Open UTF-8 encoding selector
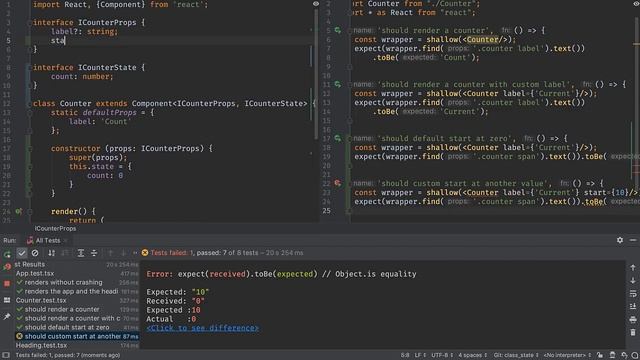The width and height of the screenshot is (640, 360). pos(442,355)
